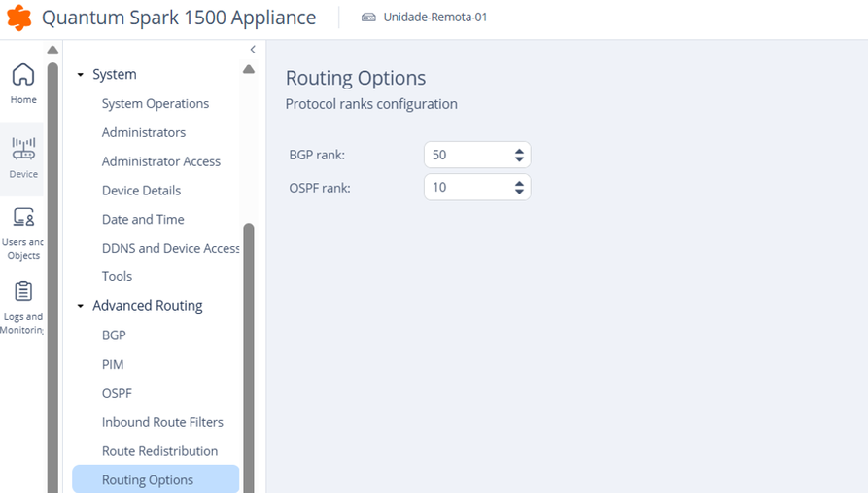Screen dimensions: 868x493
Task: Click the BGP rank input field
Action: pyautogui.click(x=467, y=155)
